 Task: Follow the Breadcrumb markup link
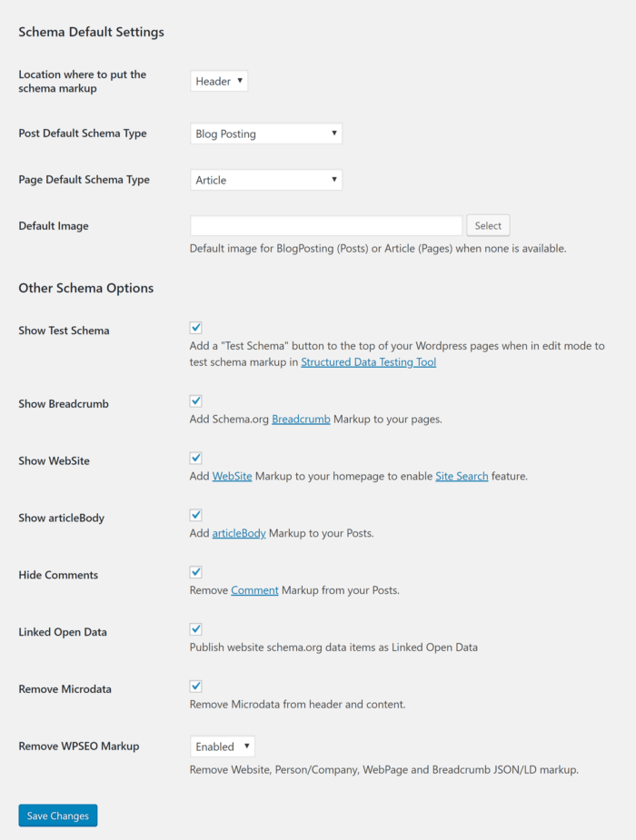pos(301,419)
